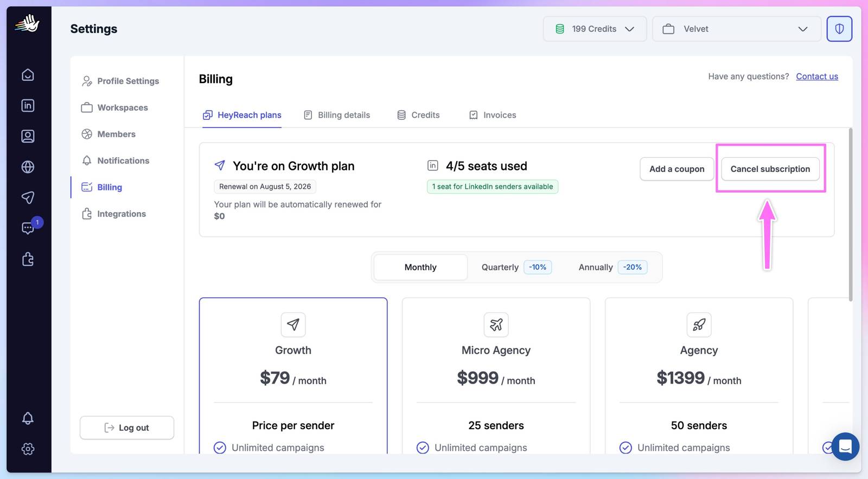Screen dimensions: 868x479
Task: Click the '$1399 / month' price
Action: pos(699,378)
